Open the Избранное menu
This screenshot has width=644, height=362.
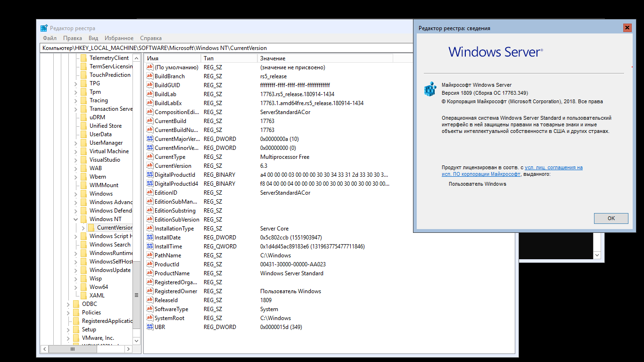click(119, 38)
